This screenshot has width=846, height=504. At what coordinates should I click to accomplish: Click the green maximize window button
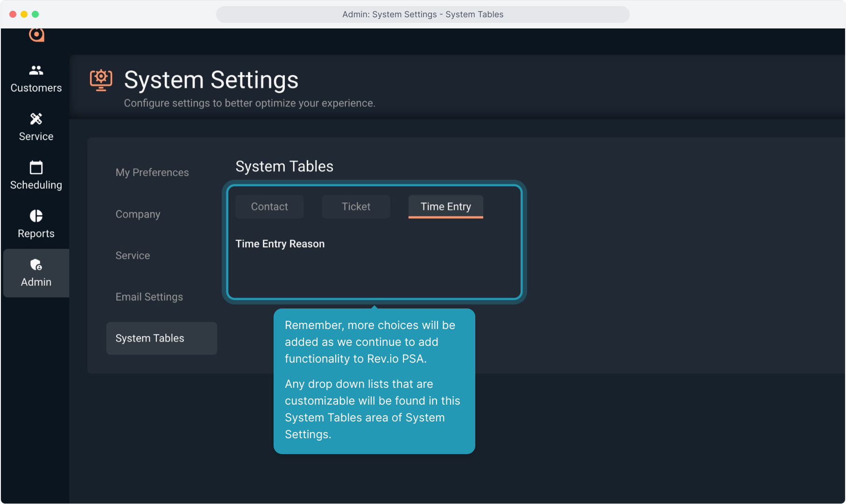[x=35, y=14]
